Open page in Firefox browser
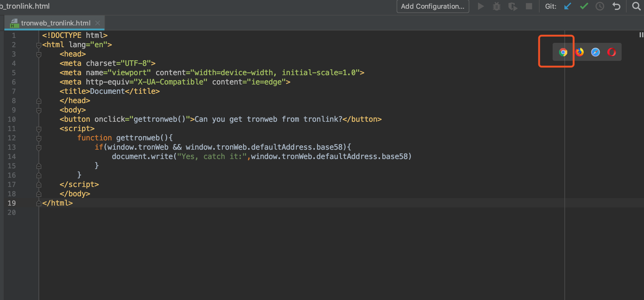 point(579,52)
